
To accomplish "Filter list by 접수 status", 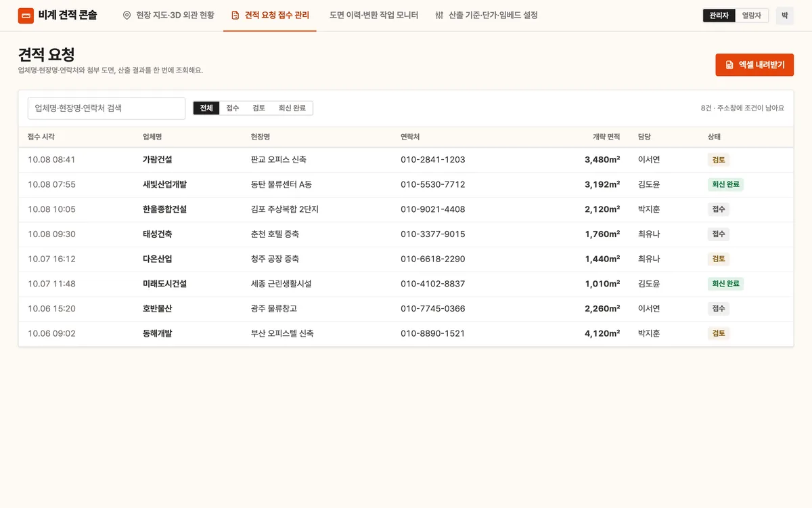I will click(233, 108).
